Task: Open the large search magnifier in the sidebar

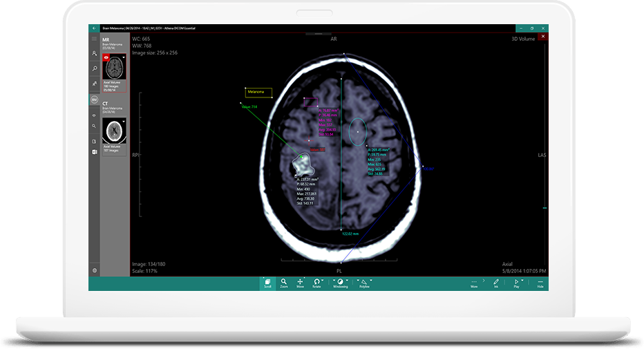Action: 95,68
